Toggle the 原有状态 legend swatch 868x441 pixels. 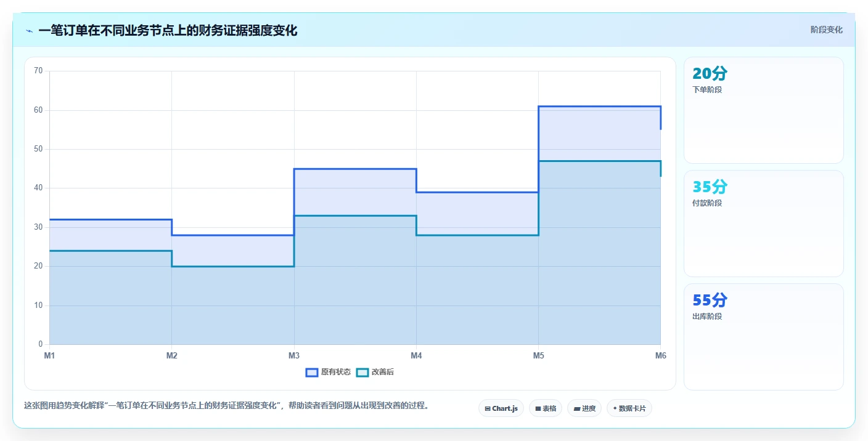click(x=312, y=372)
